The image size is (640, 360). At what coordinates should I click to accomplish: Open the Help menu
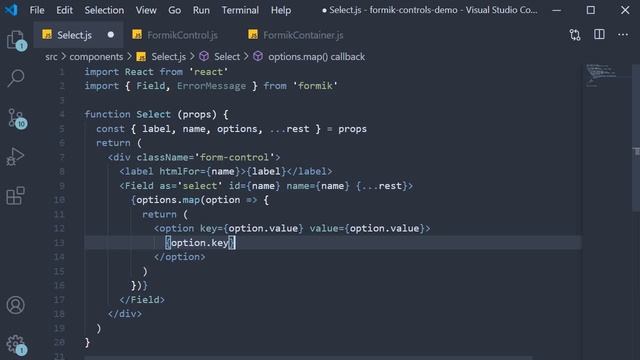281,10
